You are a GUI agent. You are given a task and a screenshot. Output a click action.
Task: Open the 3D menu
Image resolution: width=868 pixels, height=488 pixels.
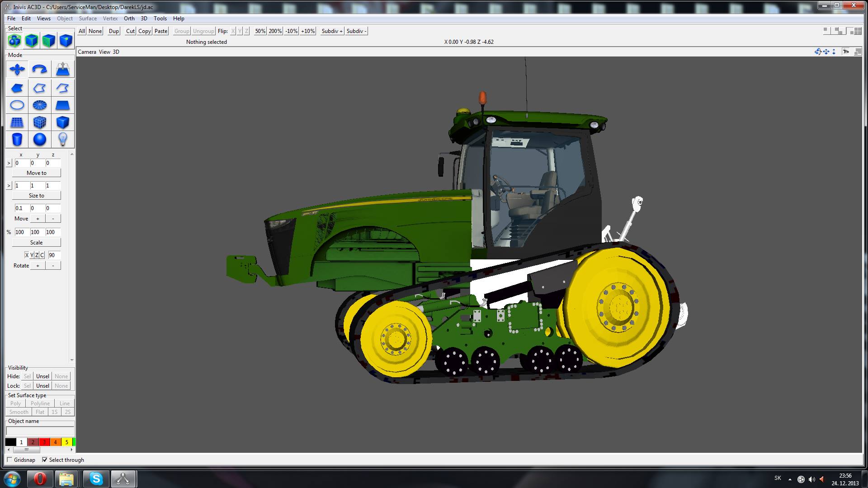[x=144, y=19]
